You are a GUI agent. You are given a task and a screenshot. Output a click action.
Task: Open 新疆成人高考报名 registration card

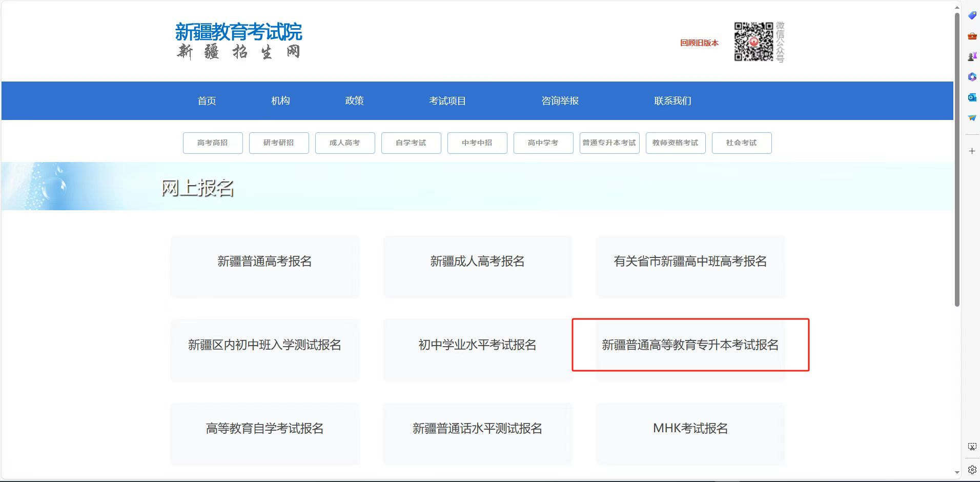477,267
